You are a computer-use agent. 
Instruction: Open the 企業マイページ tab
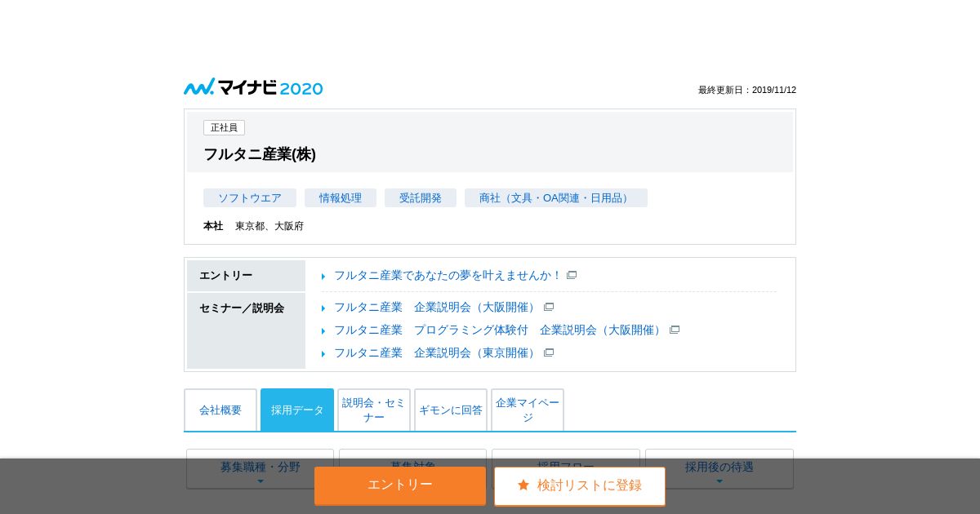[528, 410]
